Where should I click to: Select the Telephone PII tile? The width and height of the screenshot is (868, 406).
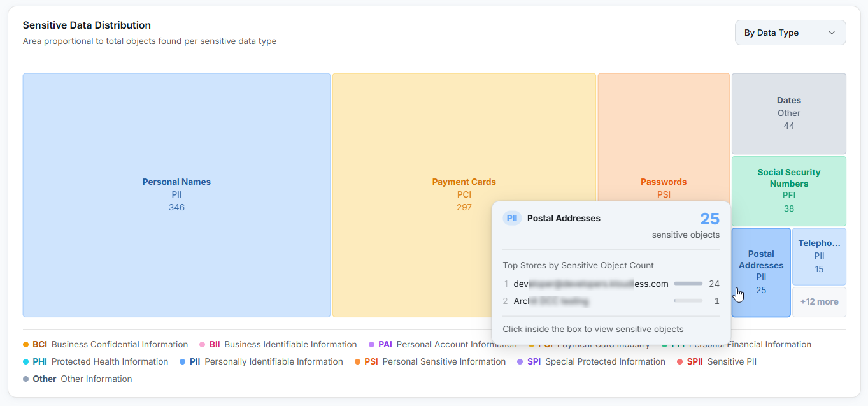[819, 256]
